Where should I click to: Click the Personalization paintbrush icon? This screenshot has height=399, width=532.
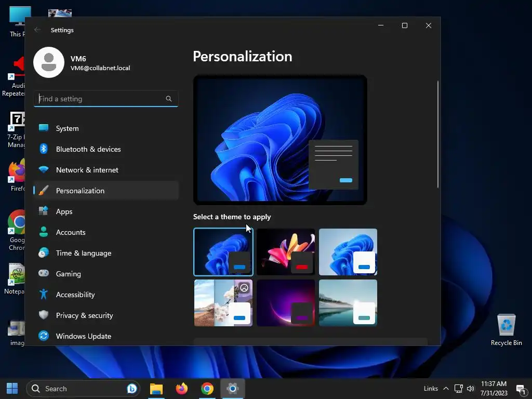[44, 190]
